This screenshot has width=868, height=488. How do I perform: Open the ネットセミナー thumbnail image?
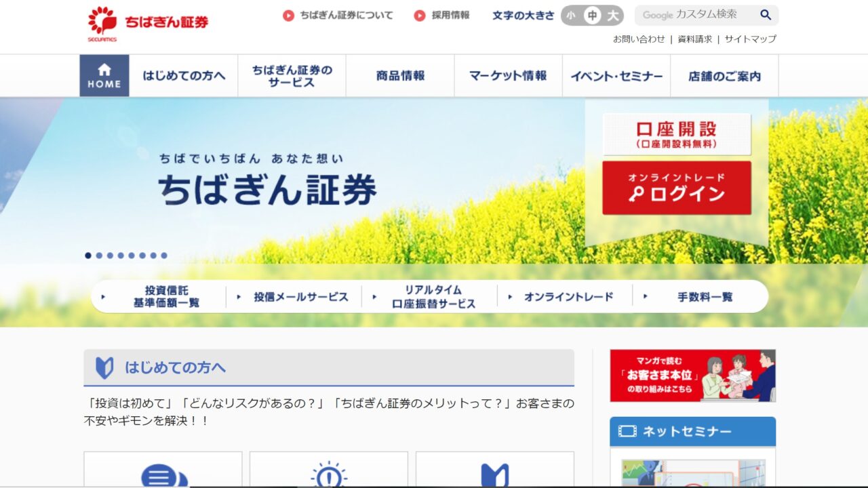(x=693, y=474)
